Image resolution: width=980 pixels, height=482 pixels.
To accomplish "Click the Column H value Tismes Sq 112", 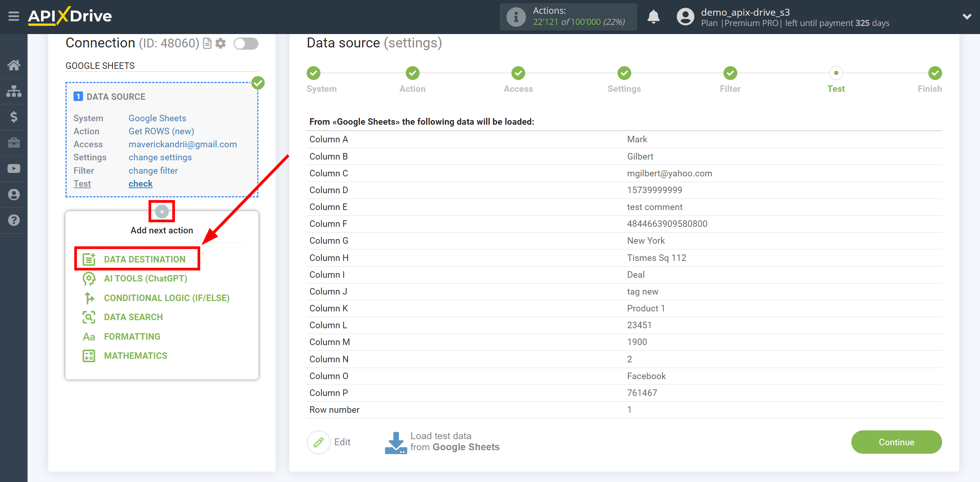I will pyautogui.click(x=656, y=258).
